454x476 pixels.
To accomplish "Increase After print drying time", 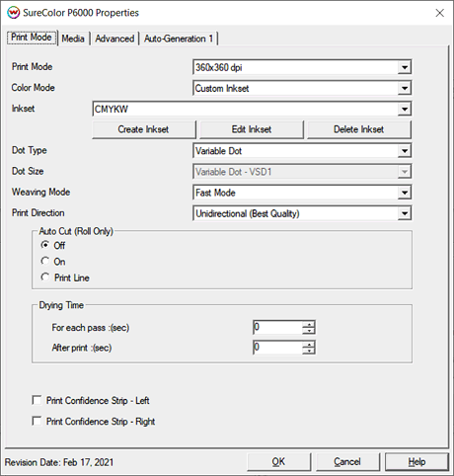I will [x=309, y=344].
